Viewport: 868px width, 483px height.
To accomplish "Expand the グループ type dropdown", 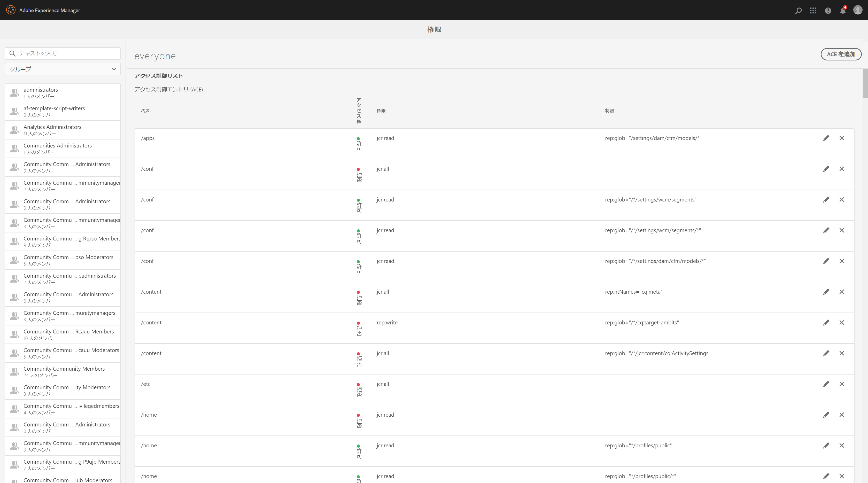I will point(63,69).
